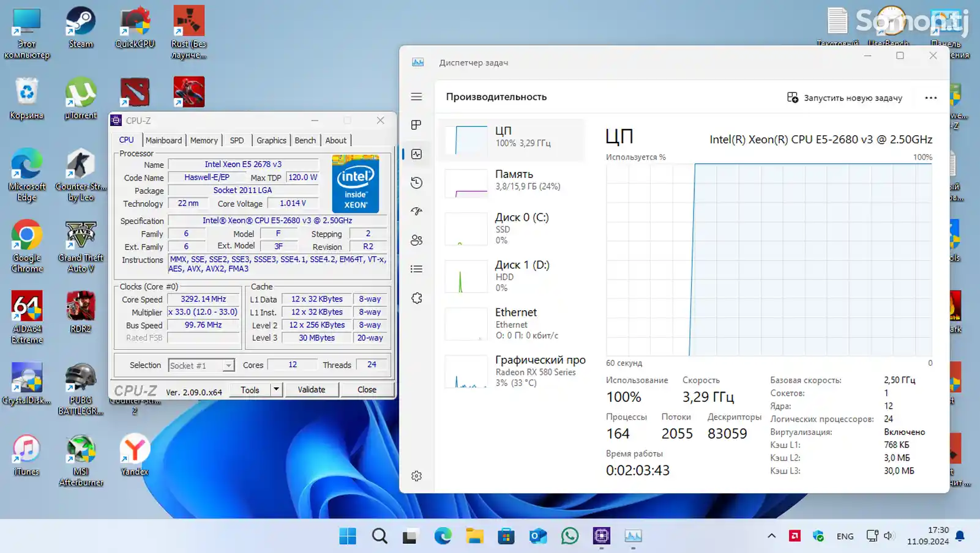This screenshot has height=553, width=980.
Task: Open Details list icon in Task Manager sidebar
Action: pyautogui.click(x=416, y=269)
